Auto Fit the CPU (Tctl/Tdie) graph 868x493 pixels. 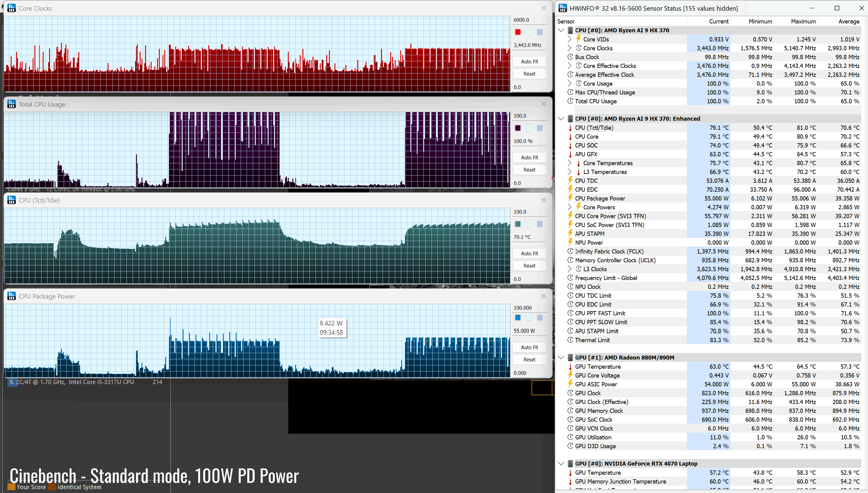[x=529, y=253]
